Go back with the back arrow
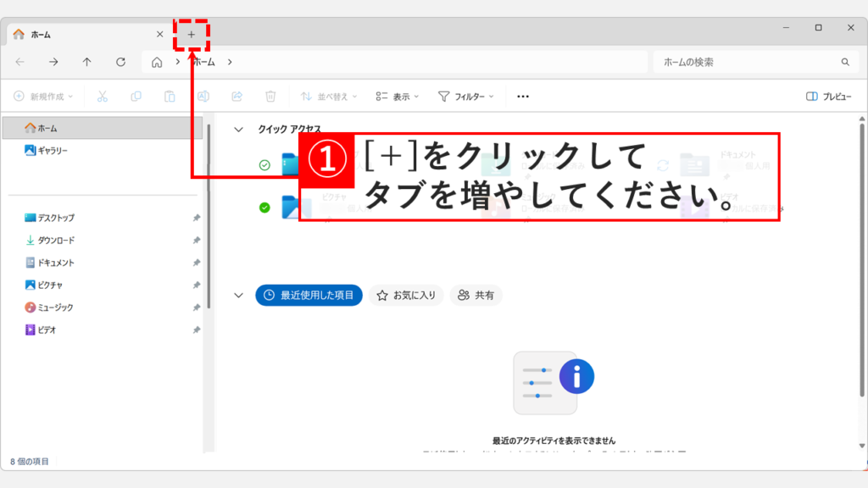Viewport: 868px width, 488px height. click(20, 62)
